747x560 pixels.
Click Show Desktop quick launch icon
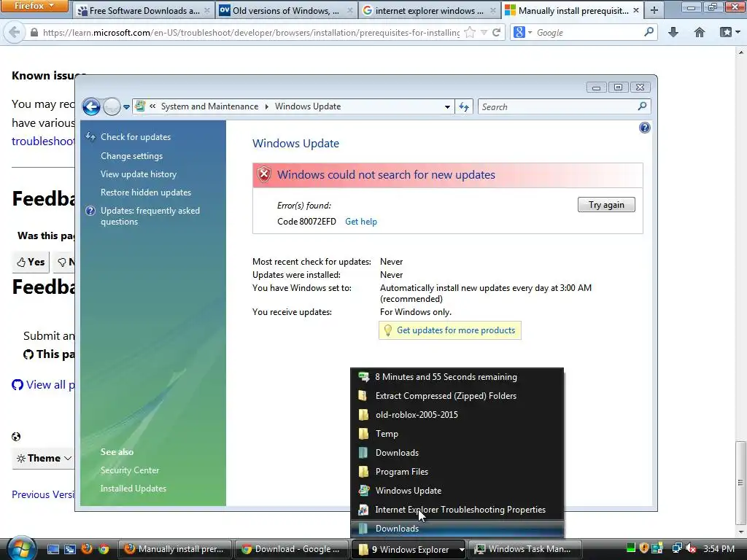pos(53,549)
